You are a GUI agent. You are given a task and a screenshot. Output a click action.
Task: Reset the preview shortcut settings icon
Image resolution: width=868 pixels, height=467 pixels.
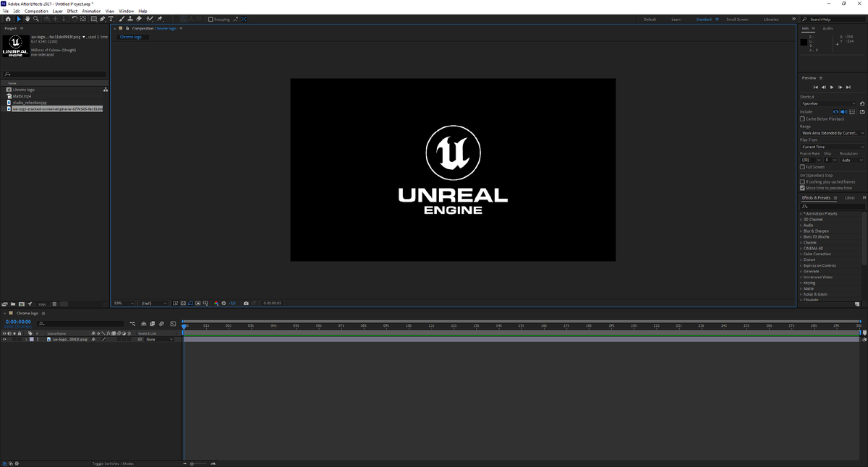(x=862, y=103)
